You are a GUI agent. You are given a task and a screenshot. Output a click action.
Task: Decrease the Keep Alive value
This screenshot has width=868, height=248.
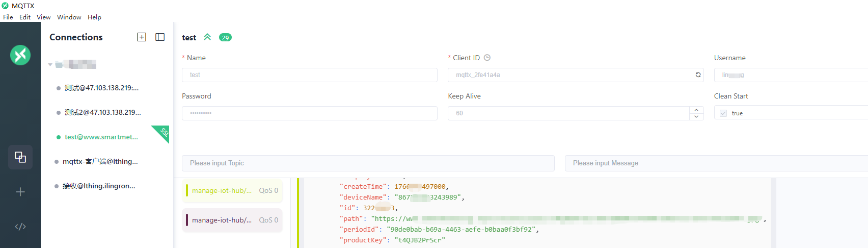696,117
